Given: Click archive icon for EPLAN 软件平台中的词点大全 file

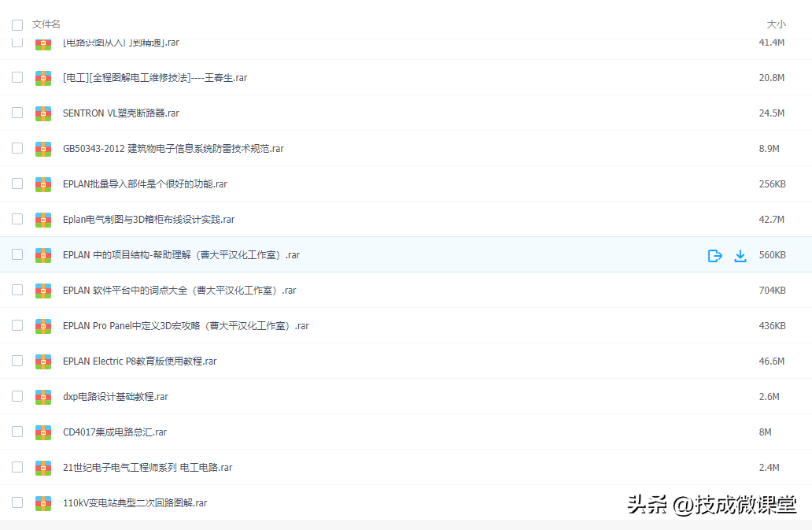Looking at the screenshot, I should (43, 290).
